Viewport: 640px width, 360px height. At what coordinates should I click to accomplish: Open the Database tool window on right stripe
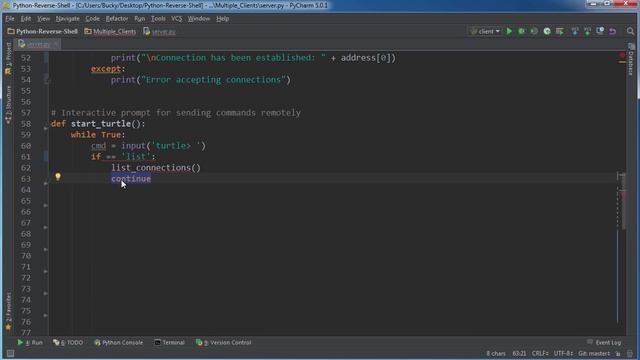click(x=631, y=60)
